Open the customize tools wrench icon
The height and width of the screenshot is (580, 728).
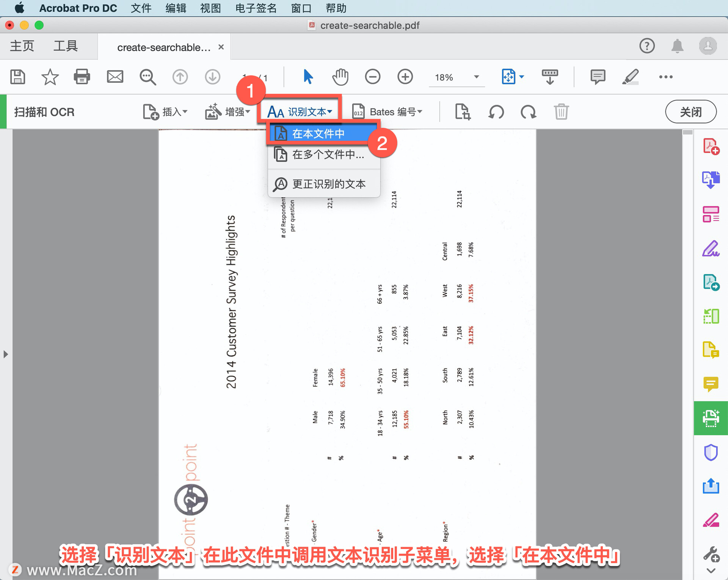711,554
